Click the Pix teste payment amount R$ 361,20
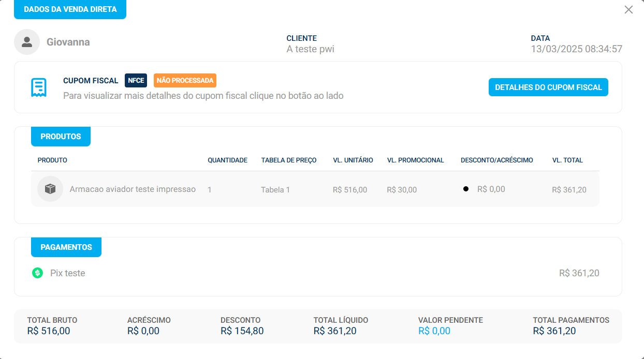 coord(579,273)
